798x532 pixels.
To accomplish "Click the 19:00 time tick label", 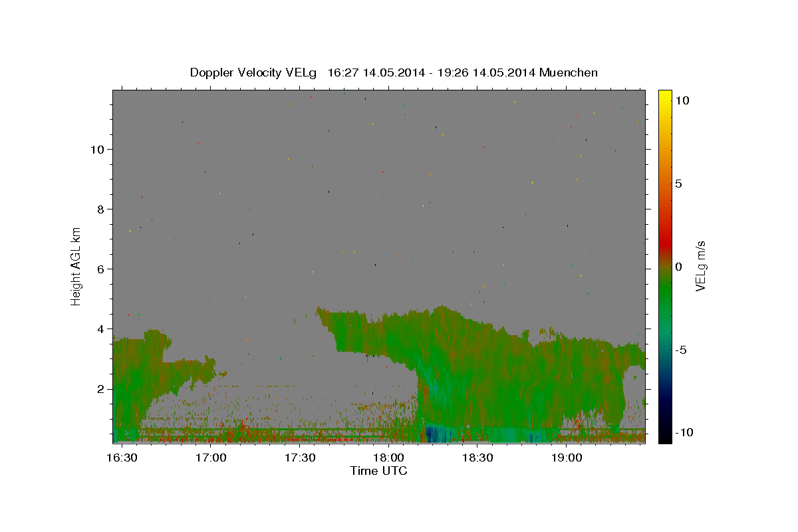I will coord(566,458).
